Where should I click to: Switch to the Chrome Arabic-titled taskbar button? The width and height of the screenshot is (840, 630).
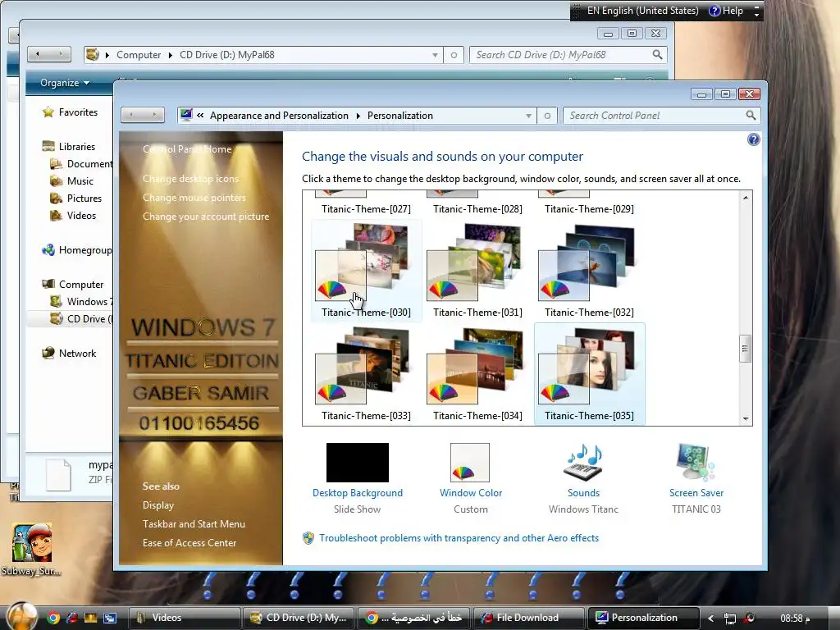[x=413, y=618]
